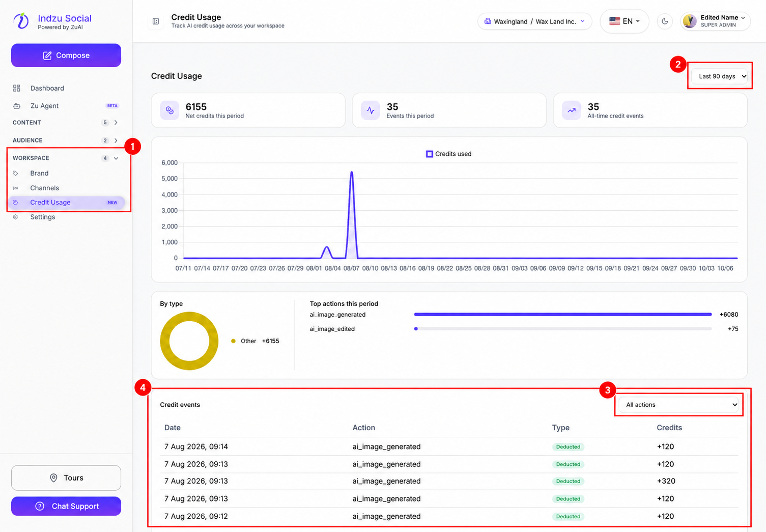Click the +320 credits cell
The height and width of the screenshot is (532, 766).
click(666, 481)
